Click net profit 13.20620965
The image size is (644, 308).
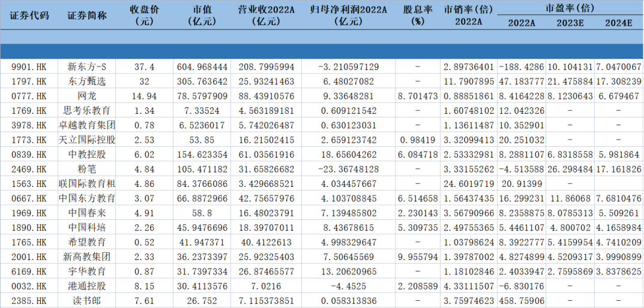click(348, 271)
